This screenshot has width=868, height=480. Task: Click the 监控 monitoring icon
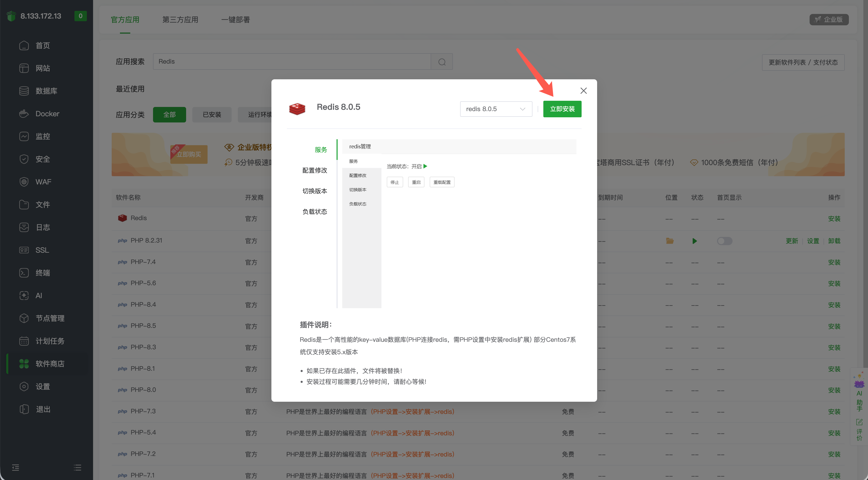point(24,136)
